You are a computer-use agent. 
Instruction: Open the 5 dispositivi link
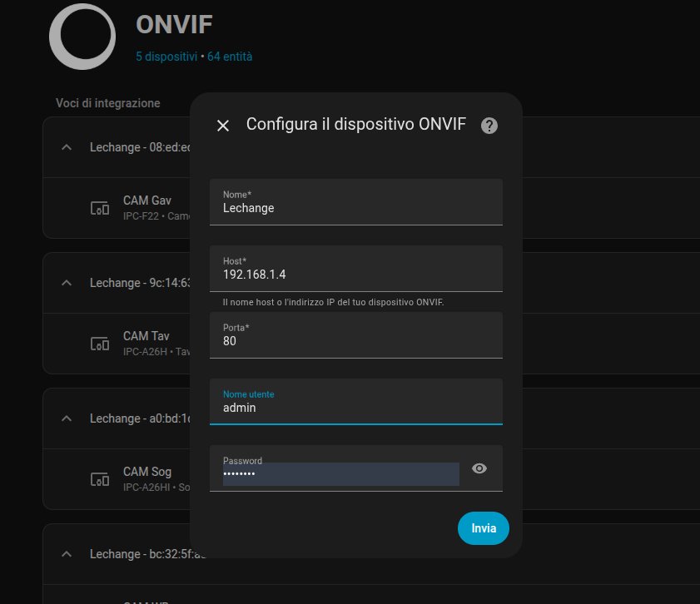click(x=166, y=57)
